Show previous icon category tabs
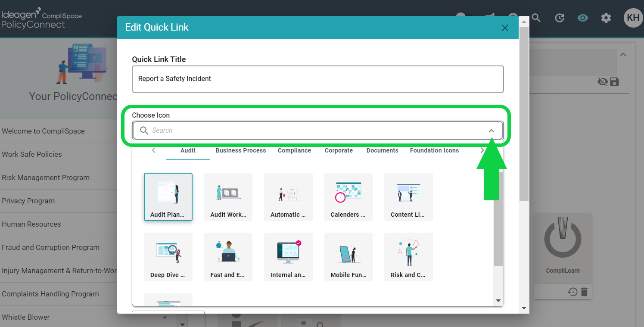Viewport: 644px width, 327px height. pyautogui.click(x=154, y=150)
